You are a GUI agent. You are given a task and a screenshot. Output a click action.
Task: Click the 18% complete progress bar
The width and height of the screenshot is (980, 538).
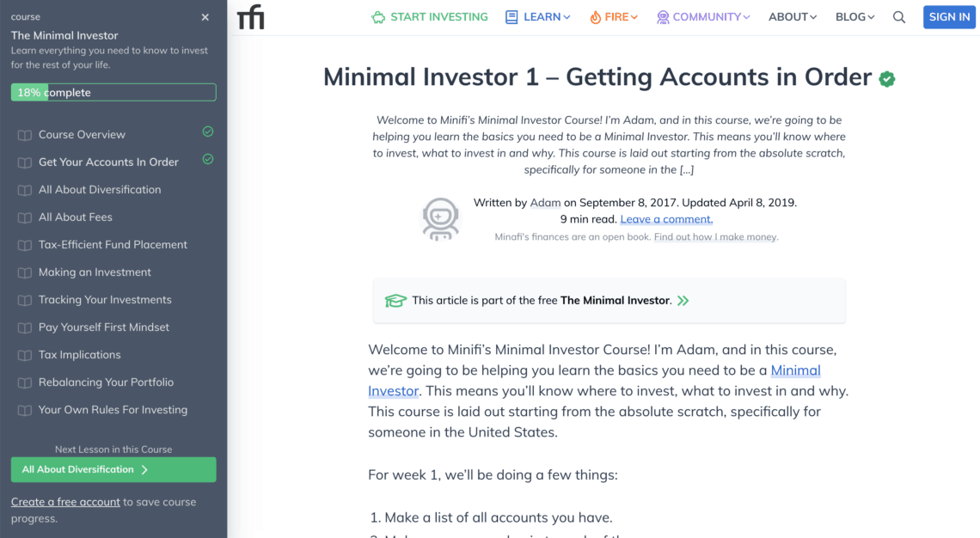[113, 93]
